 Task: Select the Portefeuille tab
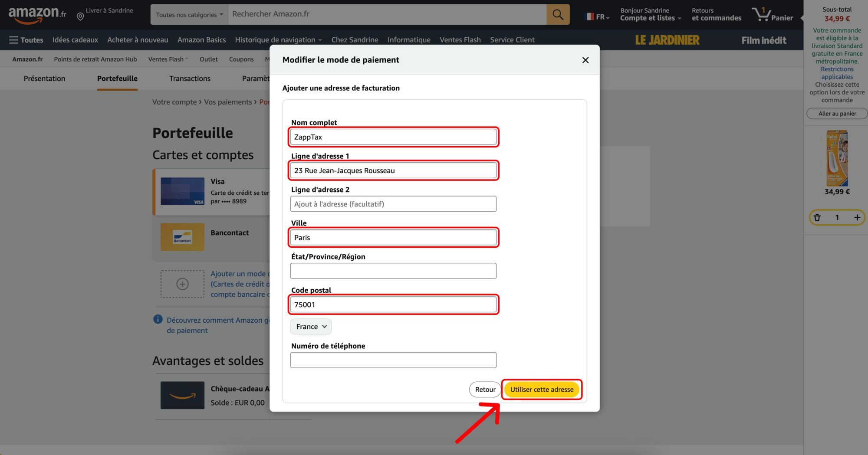point(117,79)
